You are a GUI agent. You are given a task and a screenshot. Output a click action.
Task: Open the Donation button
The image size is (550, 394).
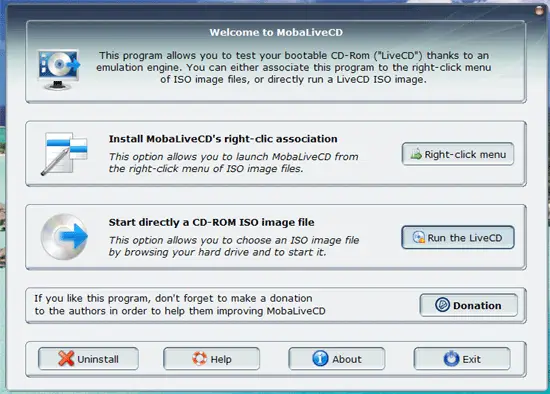coord(468,305)
